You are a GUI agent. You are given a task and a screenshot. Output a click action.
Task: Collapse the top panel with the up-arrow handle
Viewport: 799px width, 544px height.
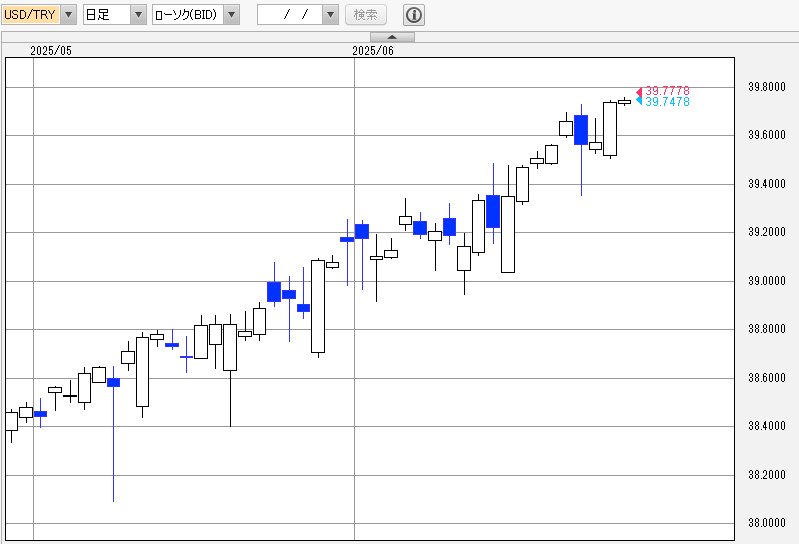(392, 37)
